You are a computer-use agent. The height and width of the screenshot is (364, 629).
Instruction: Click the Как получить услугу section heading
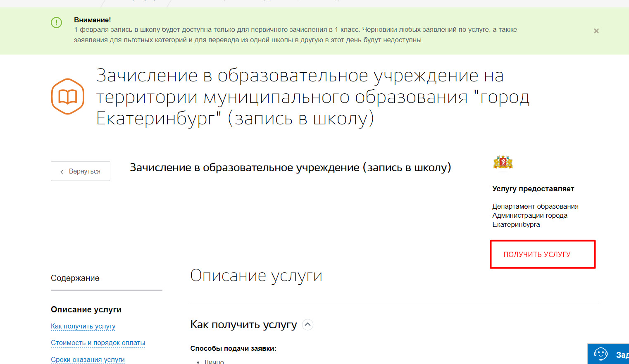click(x=243, y=325)
